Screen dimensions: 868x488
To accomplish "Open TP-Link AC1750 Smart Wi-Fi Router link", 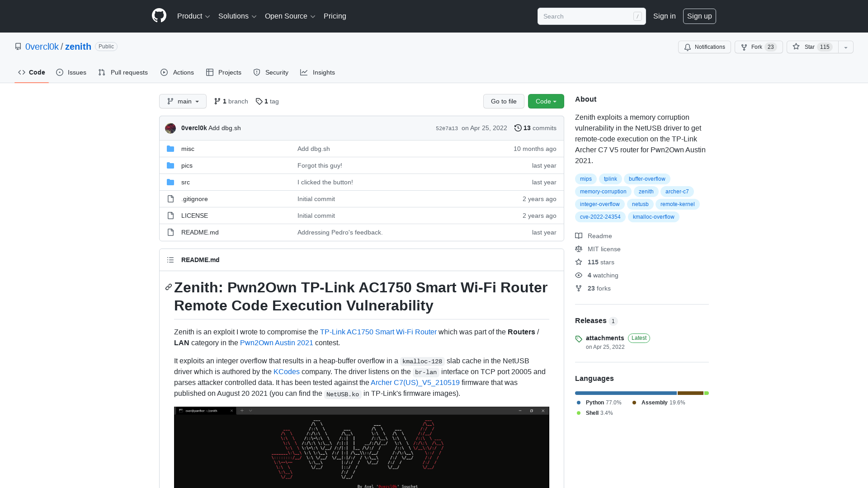I will (378, 332).
